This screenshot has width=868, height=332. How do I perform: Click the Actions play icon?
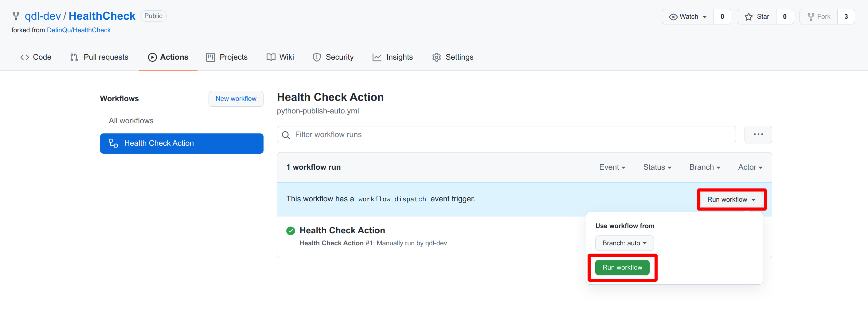[152, 57]
